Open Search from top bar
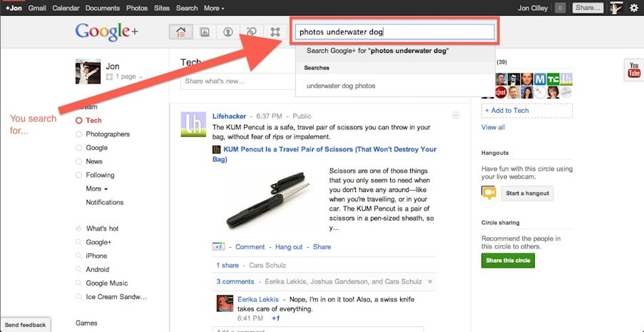The height and width of the screenshot is (332, 644). pos(187,8)
